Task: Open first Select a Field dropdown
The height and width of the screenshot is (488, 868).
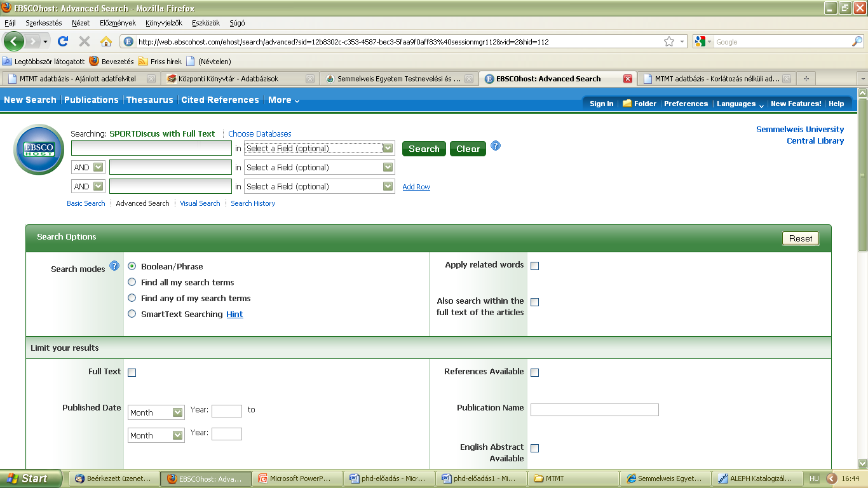Action: [x=320, y=148]
